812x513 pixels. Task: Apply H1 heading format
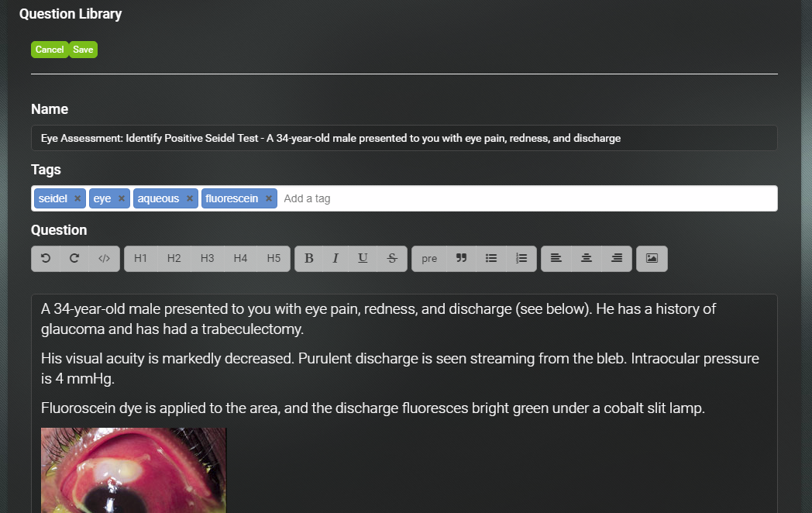pos(140,258)
